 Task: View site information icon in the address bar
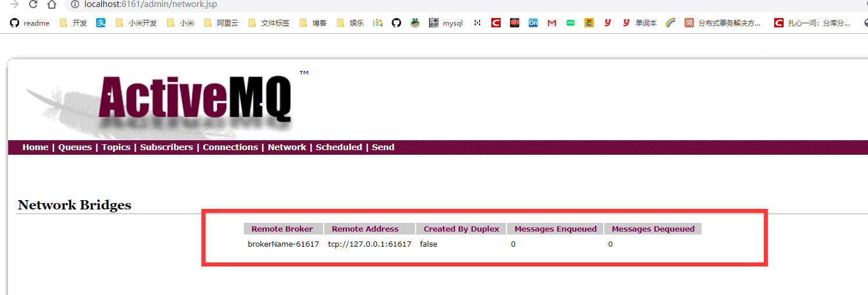click(x=75, y=5)
